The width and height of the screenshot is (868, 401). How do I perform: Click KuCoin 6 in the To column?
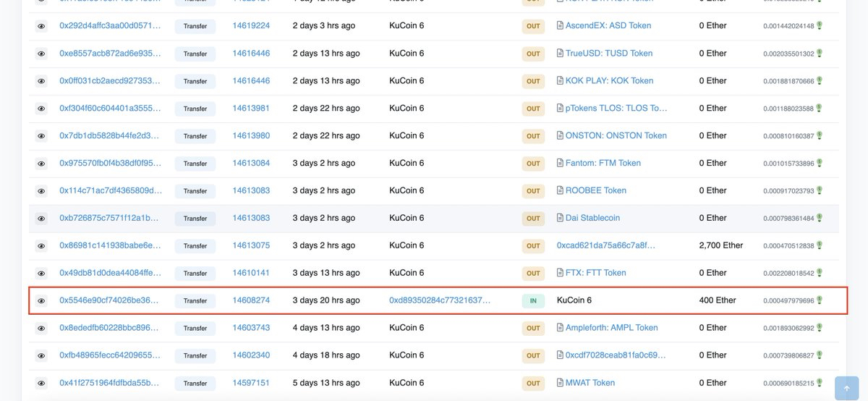coord(574,300)
